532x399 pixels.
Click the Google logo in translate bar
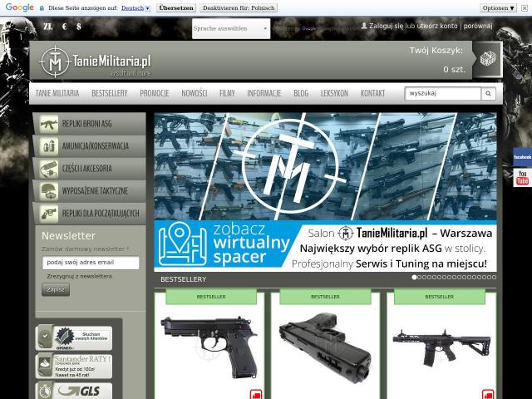pos(20,7)
